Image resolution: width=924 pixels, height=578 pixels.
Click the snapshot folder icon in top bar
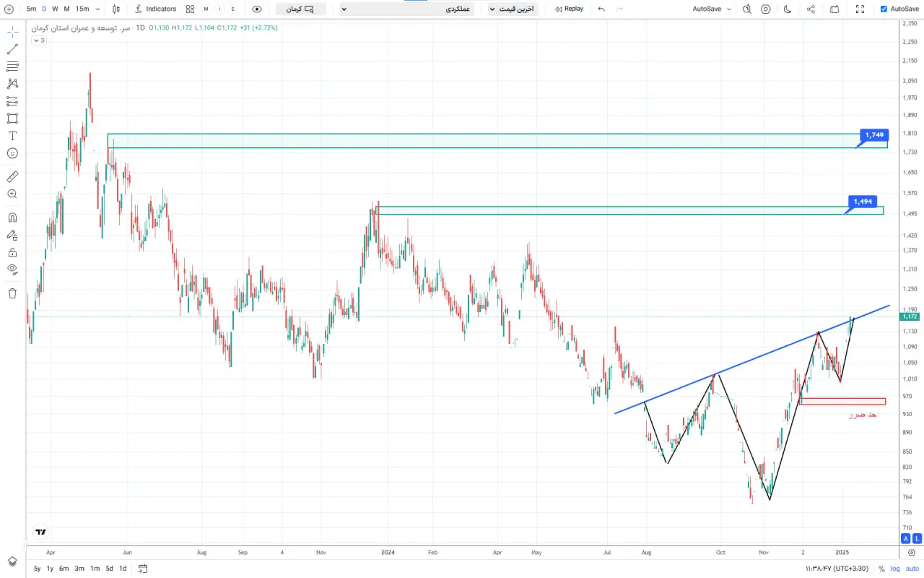(x=834, y=9)
